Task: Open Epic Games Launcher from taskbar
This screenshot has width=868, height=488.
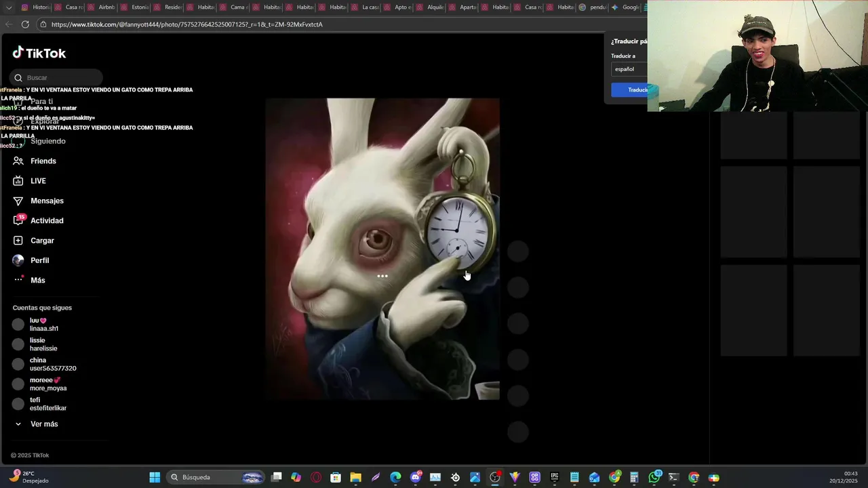Action: click(x=555, y=477)
